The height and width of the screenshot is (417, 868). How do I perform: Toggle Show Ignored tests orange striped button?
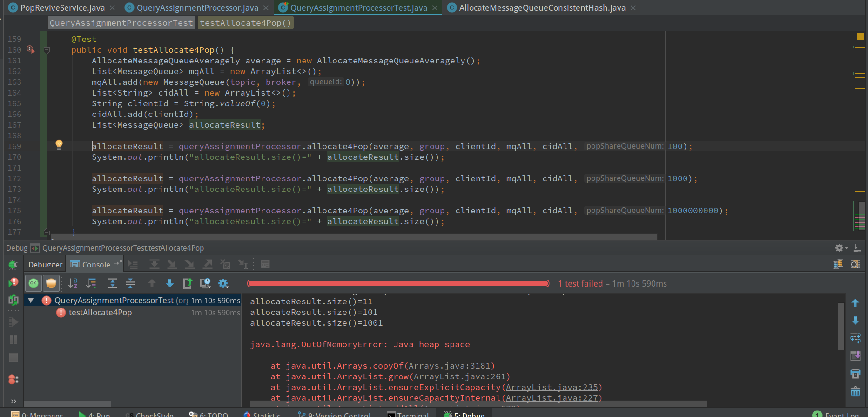click(51, 283)
